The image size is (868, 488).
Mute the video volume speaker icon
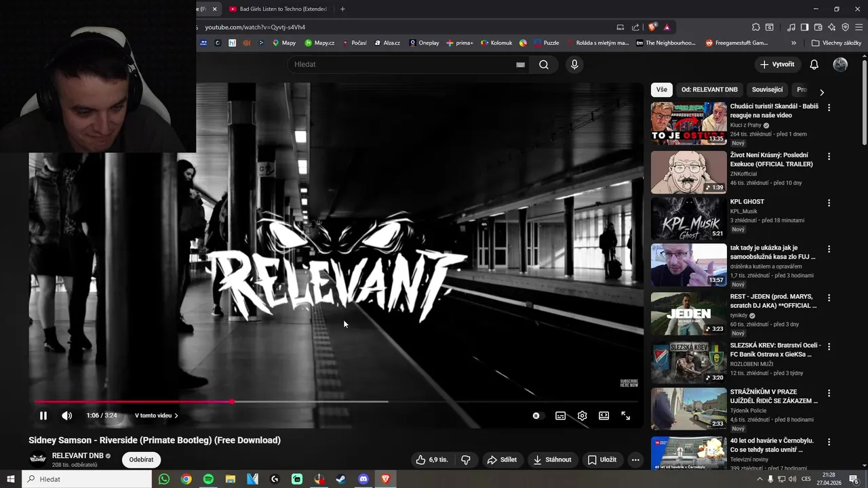click(x=66, y=415)
